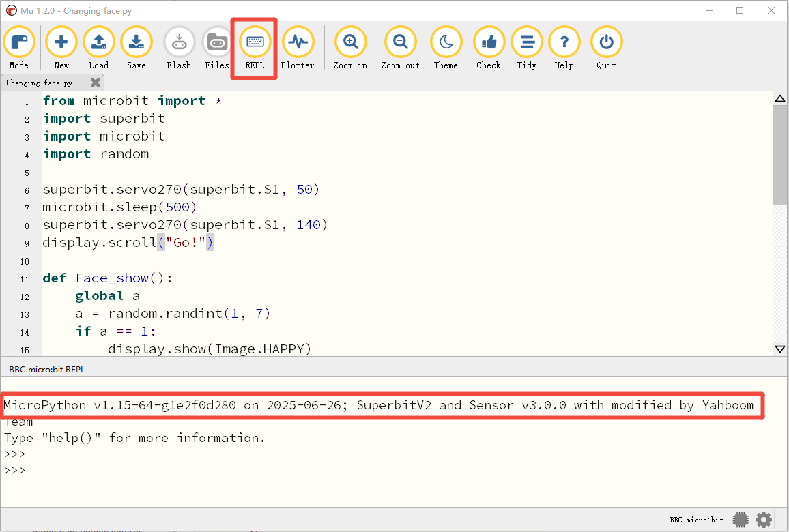Click the micro:bit chip status icon
789x532 pixels.
[x=740, y=520]
